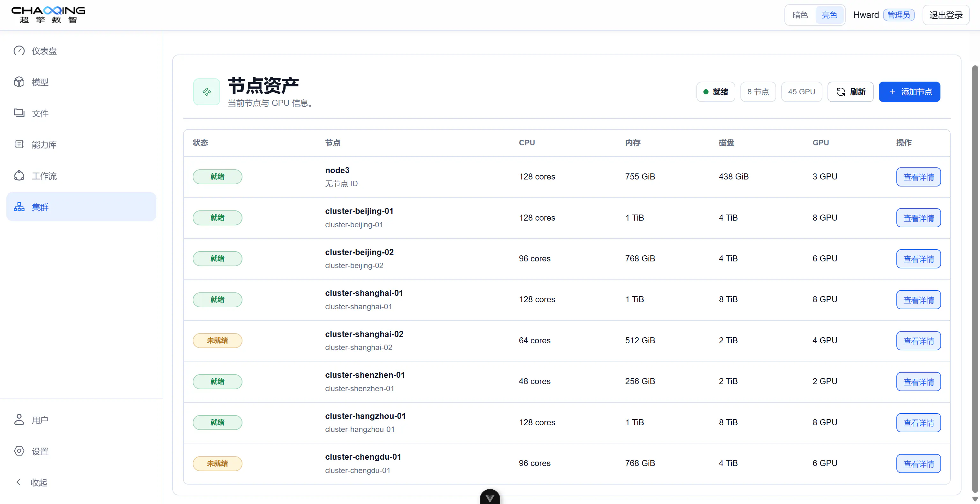Screen dimensions: 980x504
Task: Click the refresh arrows icon
Action: coord(841,91)
